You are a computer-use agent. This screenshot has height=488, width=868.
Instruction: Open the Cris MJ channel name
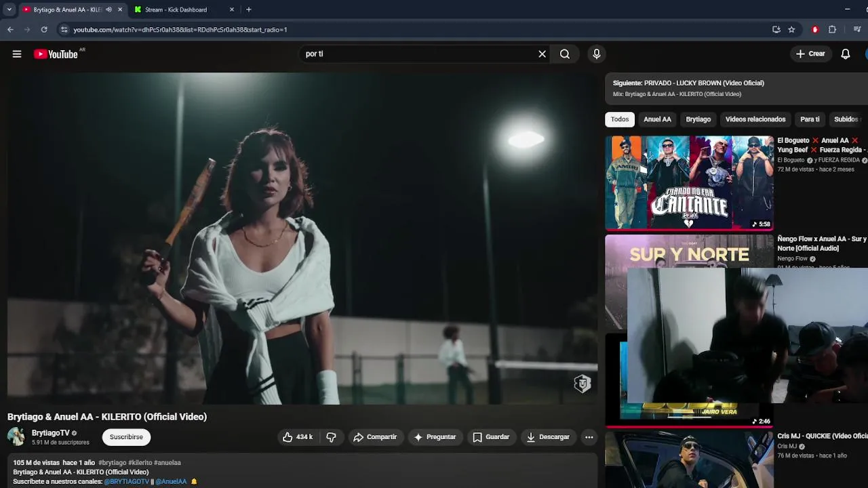coord(787,447)
